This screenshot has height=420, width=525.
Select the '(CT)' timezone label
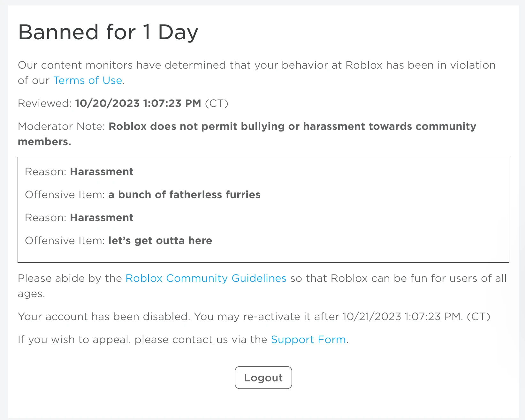[218, 103]
